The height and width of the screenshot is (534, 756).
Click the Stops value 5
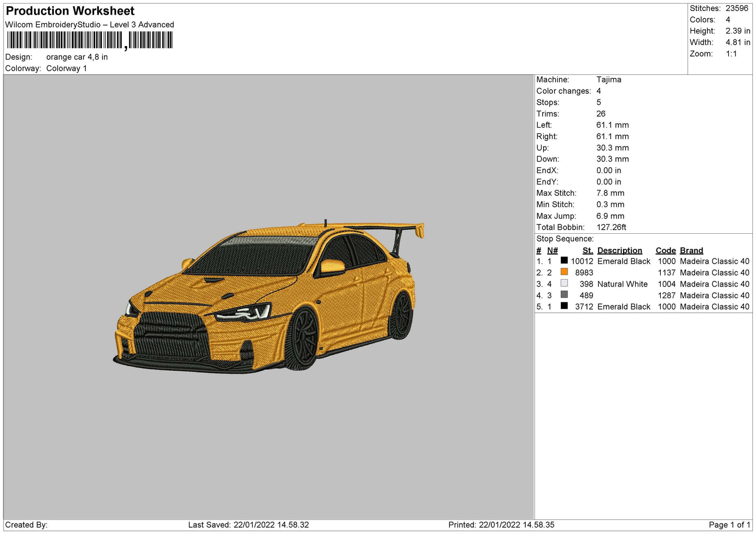[x=599, y=103]
